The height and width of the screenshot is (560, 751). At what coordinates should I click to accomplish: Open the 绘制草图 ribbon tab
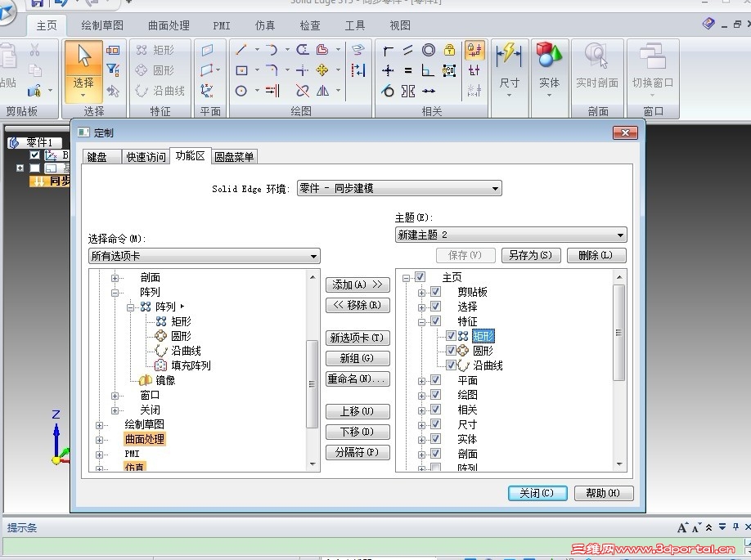point(102,25)
